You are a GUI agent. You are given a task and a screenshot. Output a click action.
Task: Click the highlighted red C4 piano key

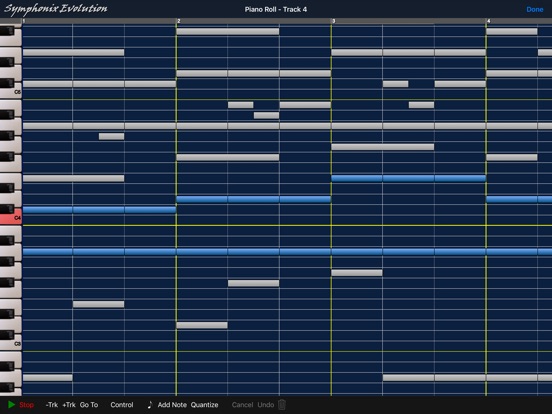pyautogui.click(x=11, y=219)
